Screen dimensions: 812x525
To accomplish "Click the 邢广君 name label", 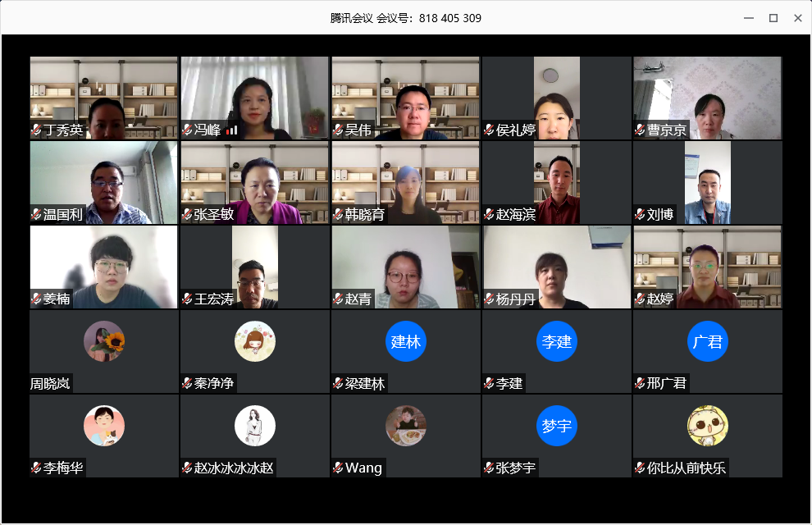I will [666, 383].
